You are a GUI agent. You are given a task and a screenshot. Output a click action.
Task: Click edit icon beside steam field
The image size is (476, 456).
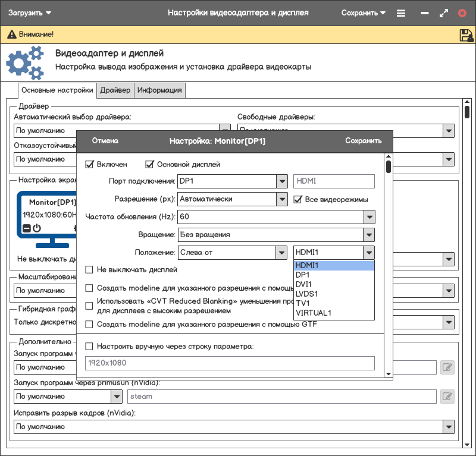[447, 396]
